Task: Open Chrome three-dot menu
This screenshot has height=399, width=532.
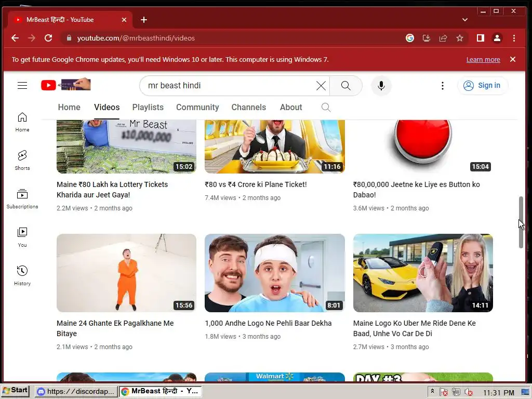Action: [514, 38]
